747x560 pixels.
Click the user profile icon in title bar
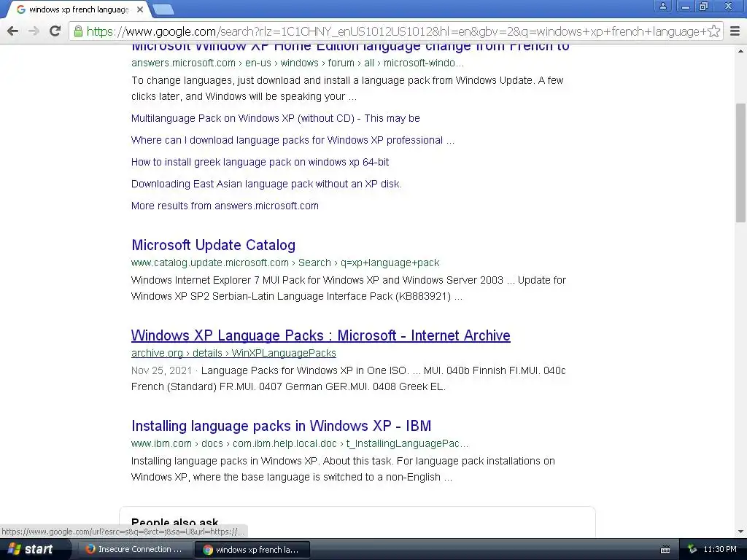pos(662,6)
